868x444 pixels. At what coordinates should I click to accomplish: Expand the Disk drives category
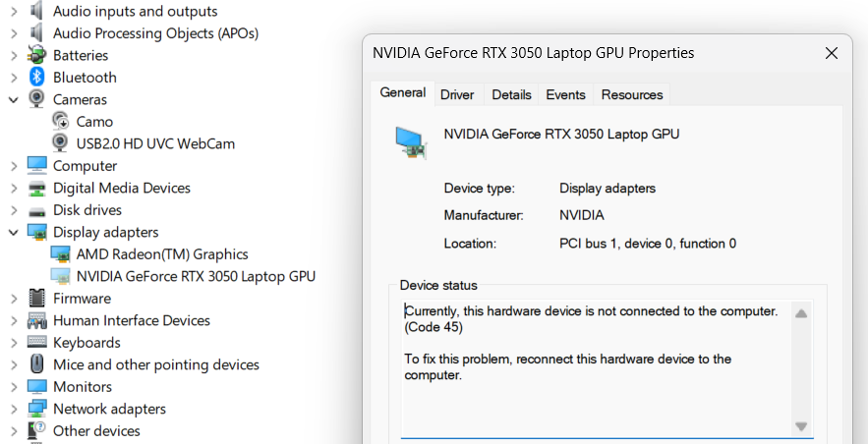point(13,210)
